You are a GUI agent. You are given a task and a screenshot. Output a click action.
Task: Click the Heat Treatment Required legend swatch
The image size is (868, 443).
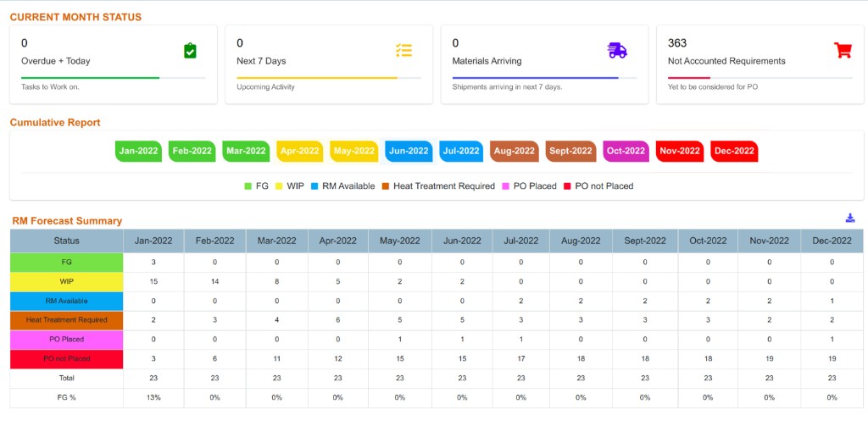(386, 186)
